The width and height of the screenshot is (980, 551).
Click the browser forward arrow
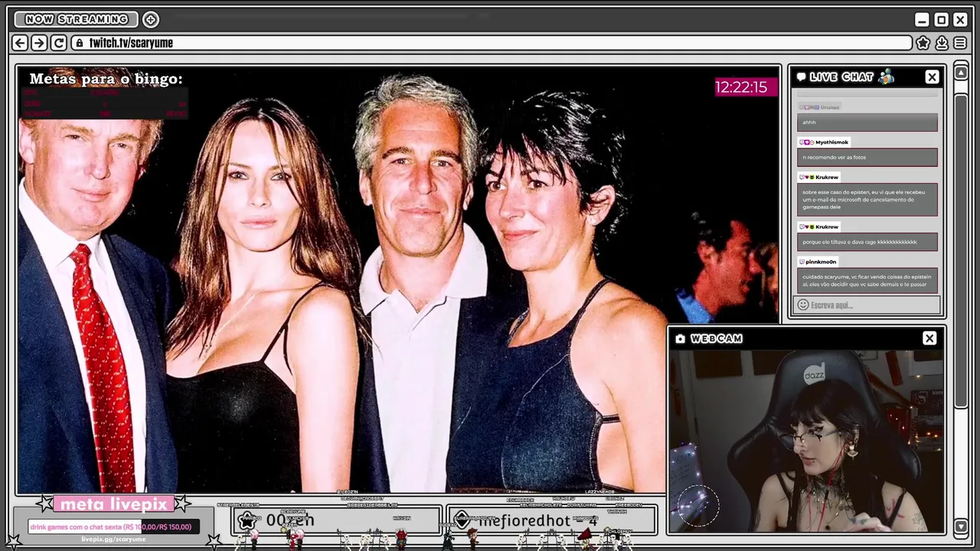39,43
